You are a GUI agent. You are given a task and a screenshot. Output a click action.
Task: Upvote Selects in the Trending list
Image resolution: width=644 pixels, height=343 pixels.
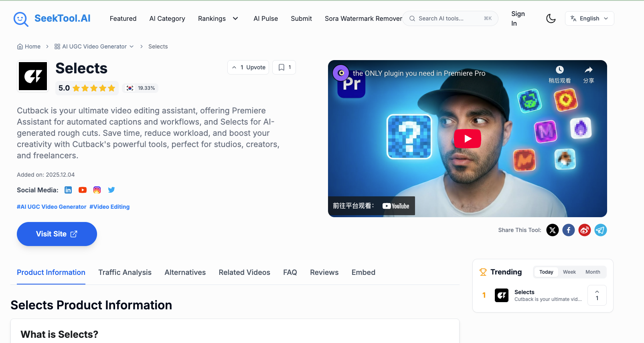pyautogui.click(x=597, y=295)
